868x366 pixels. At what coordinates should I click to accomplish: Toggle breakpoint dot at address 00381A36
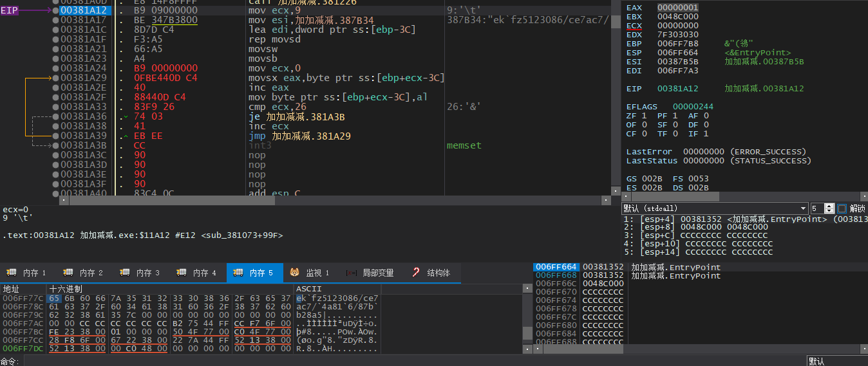point(56,116)
